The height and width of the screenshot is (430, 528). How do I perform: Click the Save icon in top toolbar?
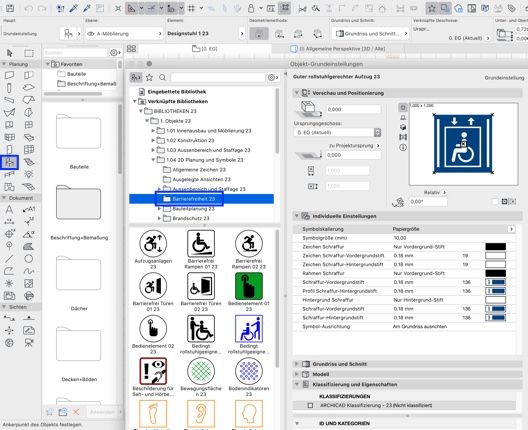pos(10,8)
